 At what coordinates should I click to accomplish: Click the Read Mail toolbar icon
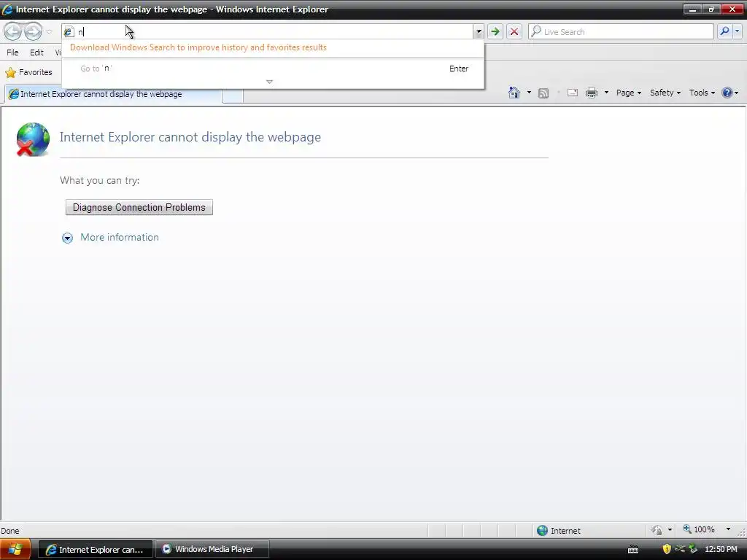click(572, 93)
